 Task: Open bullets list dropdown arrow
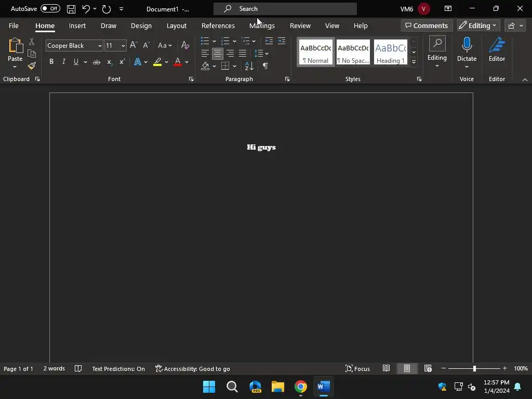(x=215, y=42)
